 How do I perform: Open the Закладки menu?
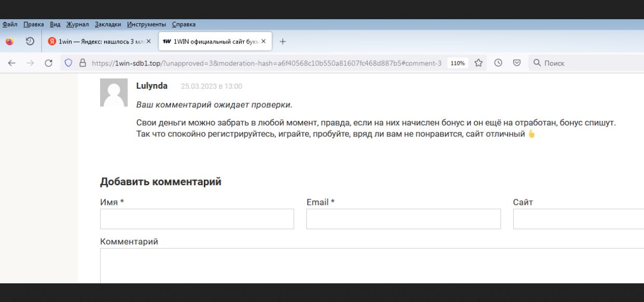click(x=108, y=24)
